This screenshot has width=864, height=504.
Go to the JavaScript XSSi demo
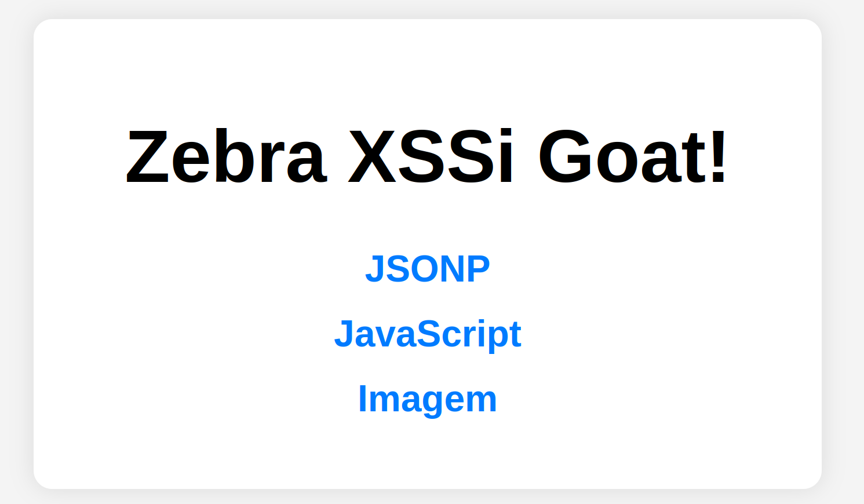tap(428, 334)
